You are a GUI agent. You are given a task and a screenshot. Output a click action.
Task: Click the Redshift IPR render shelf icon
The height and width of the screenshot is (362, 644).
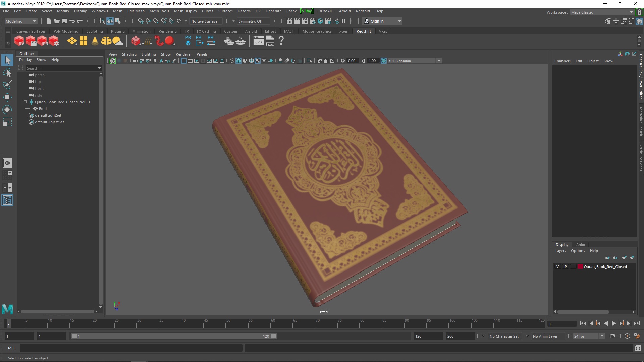pyautogui.click(x=42, y=41)
